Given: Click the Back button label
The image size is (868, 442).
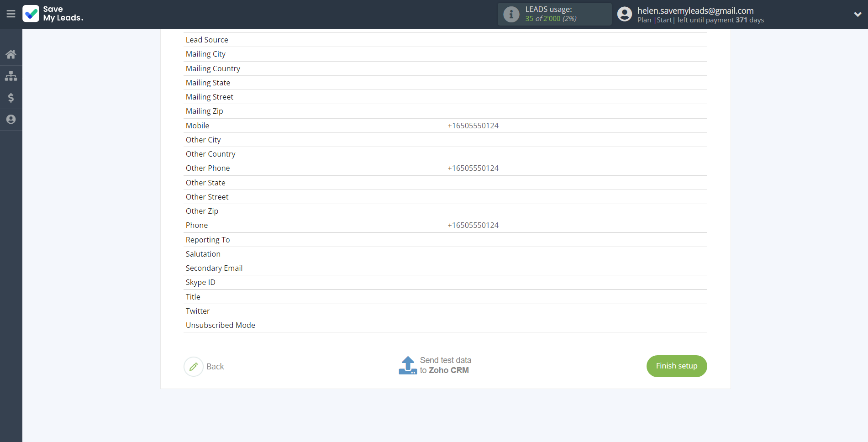Looking at the screenshot, I should point(215,367).
